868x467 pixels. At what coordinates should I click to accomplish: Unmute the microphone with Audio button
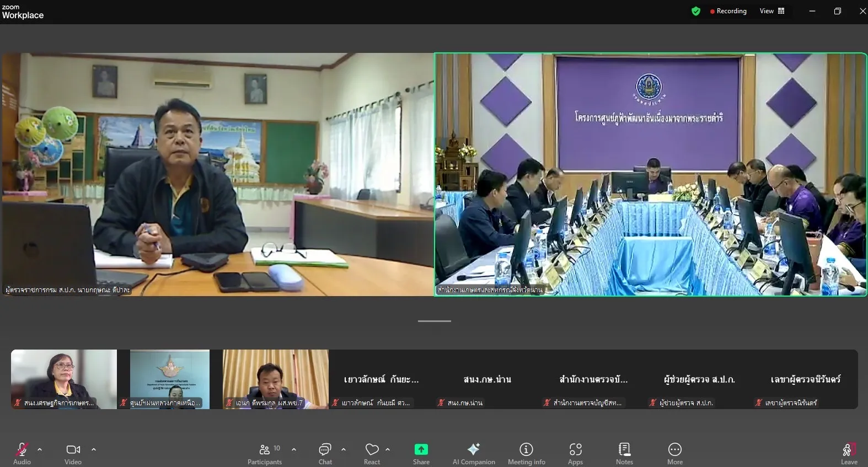(22, 453)
